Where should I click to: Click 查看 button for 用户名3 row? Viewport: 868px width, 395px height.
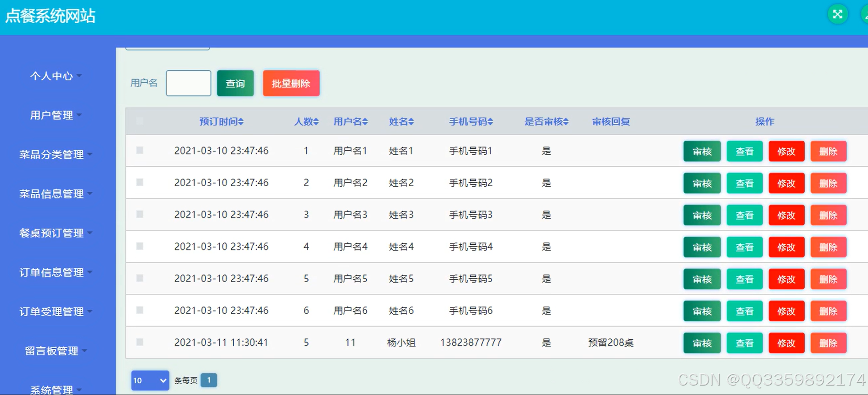744,215
